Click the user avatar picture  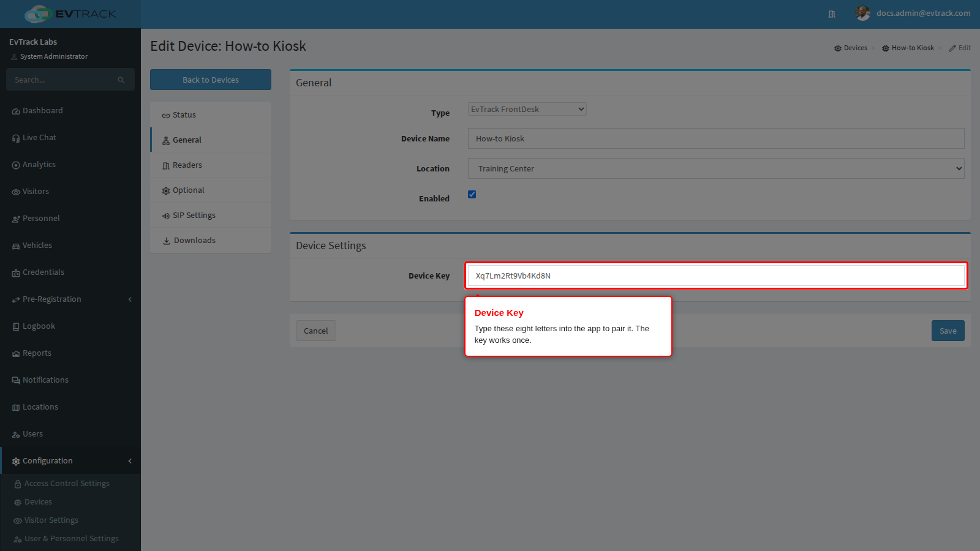click(x=863, y=13)
